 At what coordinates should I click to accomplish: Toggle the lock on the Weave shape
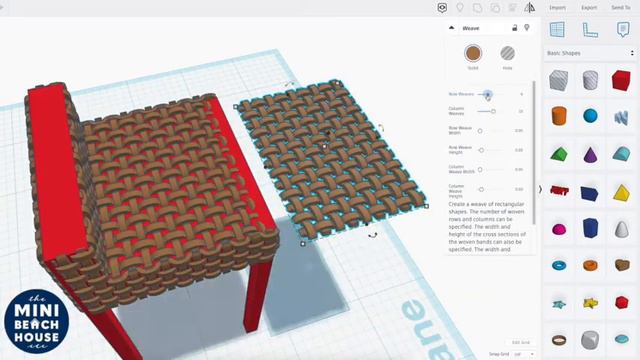514,28
